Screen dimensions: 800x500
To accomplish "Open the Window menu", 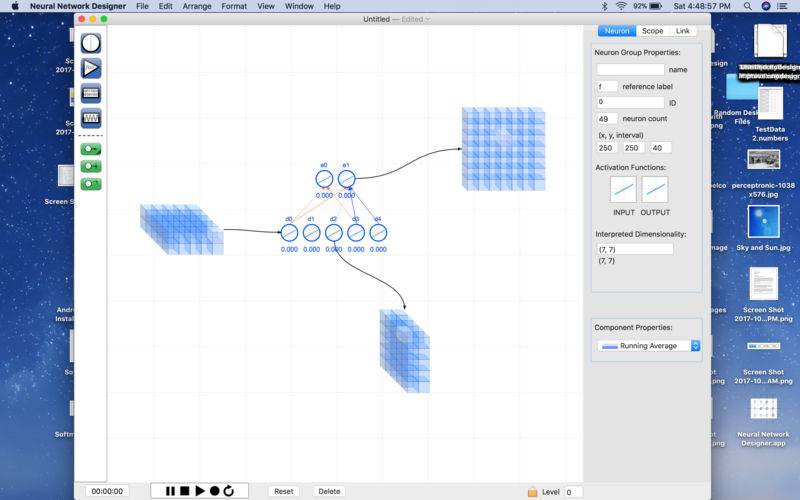I will (299, 6).
